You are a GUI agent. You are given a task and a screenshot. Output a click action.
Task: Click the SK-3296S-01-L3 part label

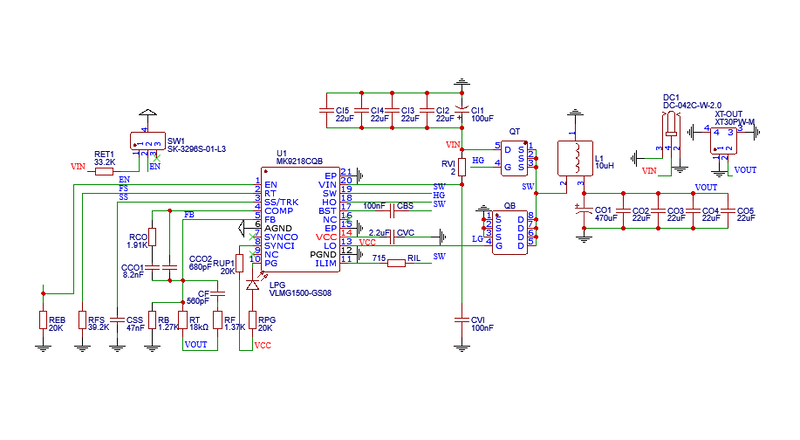[196, 149]
